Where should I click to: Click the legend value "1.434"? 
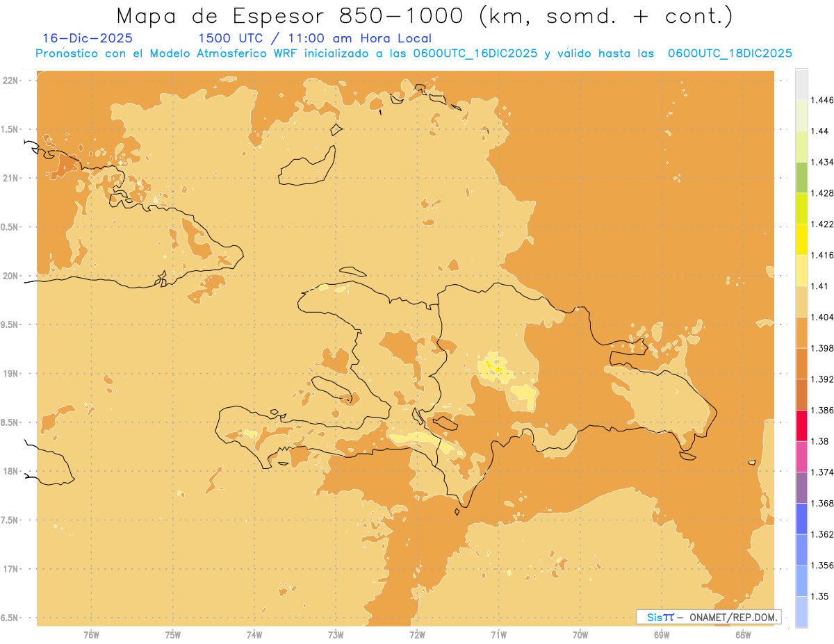[x=822, y=162]
